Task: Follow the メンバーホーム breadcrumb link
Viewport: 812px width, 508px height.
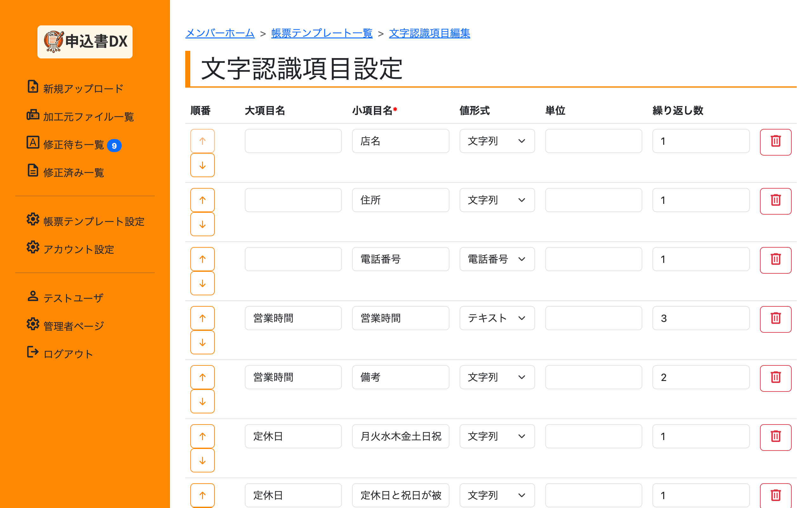Action: 220,33
